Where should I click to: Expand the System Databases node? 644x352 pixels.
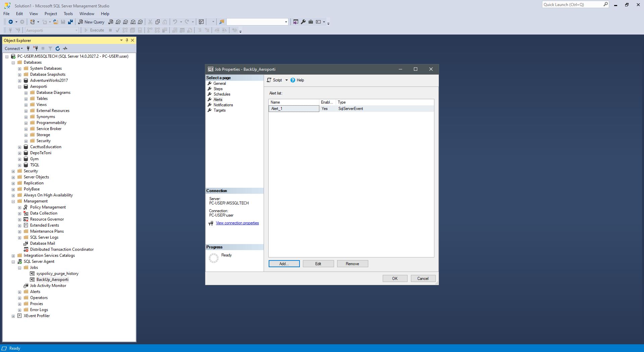coord(20,69)
